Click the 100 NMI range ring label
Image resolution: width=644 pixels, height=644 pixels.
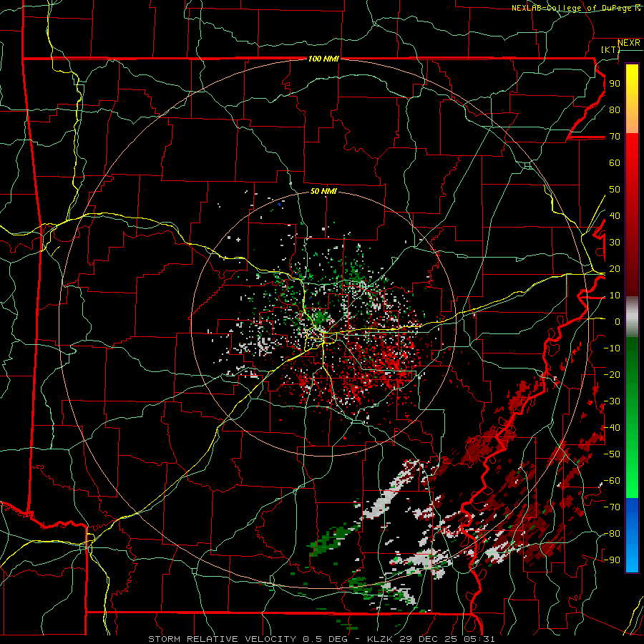tap(323, 59)
